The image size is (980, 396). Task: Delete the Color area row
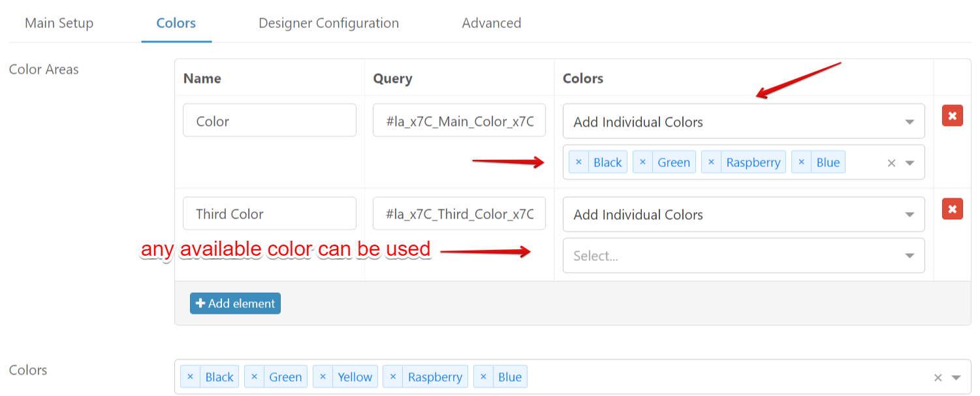[x=952, y=115]
